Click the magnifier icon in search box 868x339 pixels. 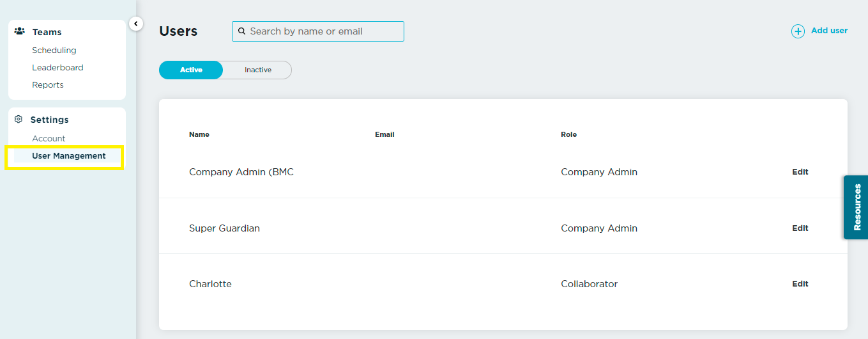tap(242, 31)
